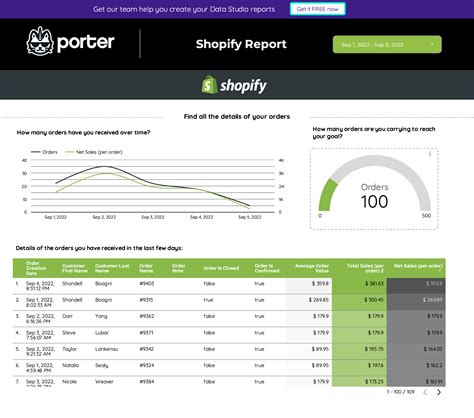Toggle the Orders series in chart legend
Screen dimensions: 474x418
tap(44, 152)
